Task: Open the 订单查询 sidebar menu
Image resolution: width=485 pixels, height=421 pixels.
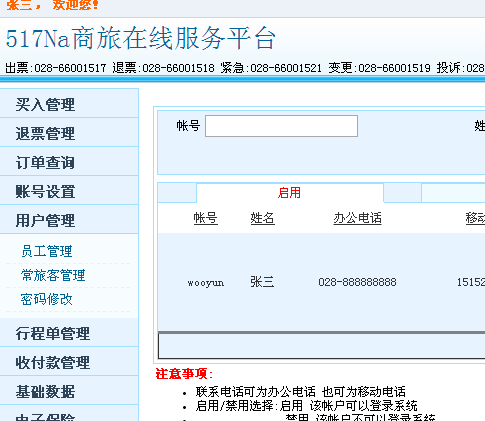Action: tap(69, 162)
